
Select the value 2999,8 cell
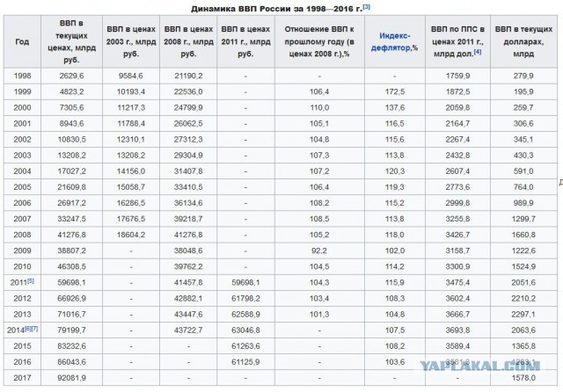(x=457, y=203)
